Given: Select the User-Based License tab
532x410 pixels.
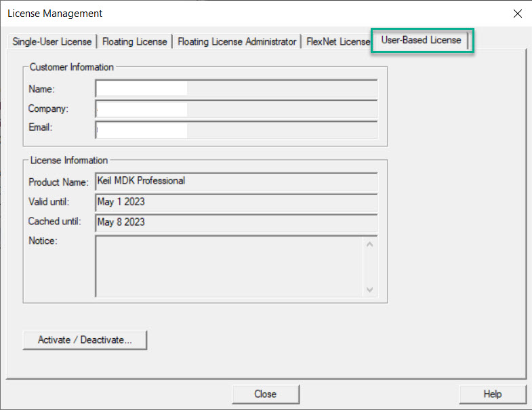Looking at the screenshot, I should point(421,41).
